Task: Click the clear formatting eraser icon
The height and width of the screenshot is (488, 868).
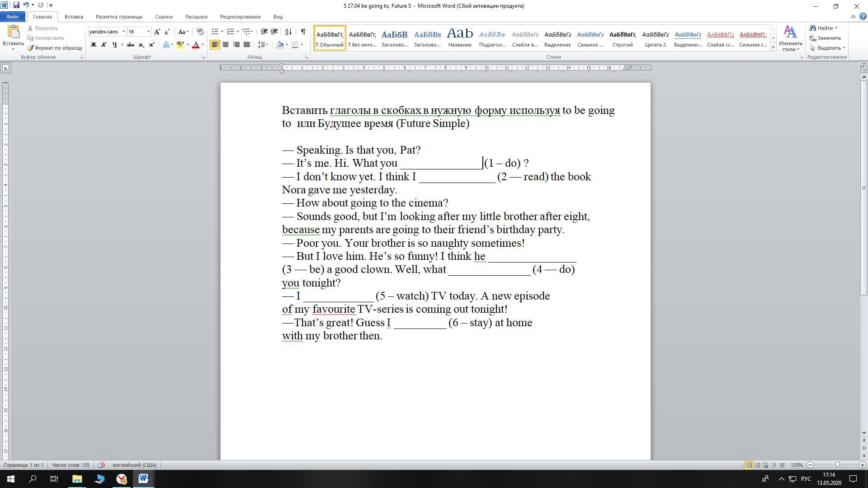Action: 200,32
